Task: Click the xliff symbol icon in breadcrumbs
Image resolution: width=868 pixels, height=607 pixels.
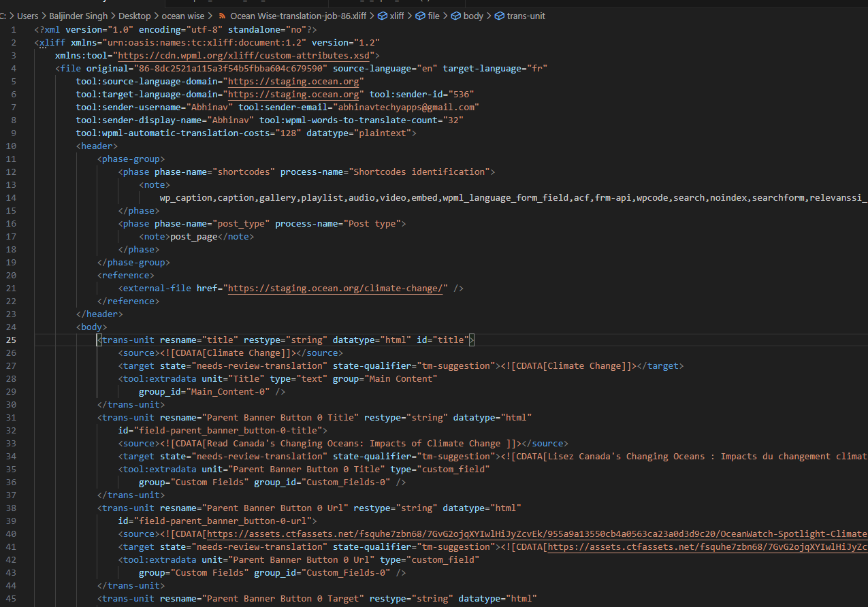Action: (383, 16)
